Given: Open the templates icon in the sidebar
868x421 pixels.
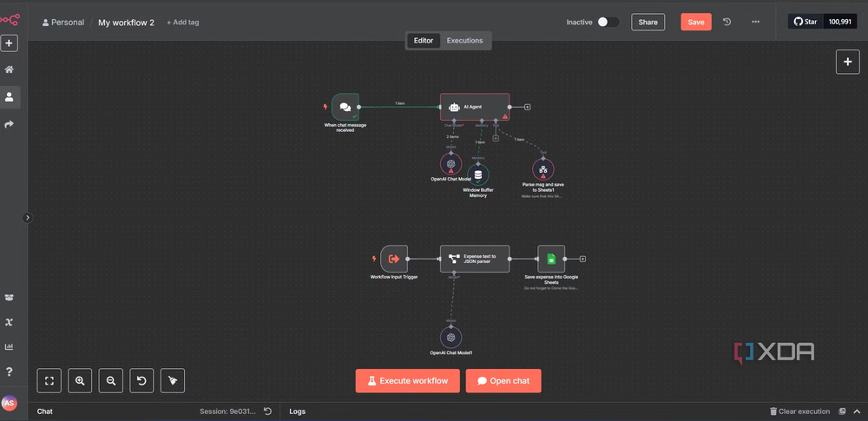Looking at the screenshot, I should pyautogui.click(x=9, y=298).
